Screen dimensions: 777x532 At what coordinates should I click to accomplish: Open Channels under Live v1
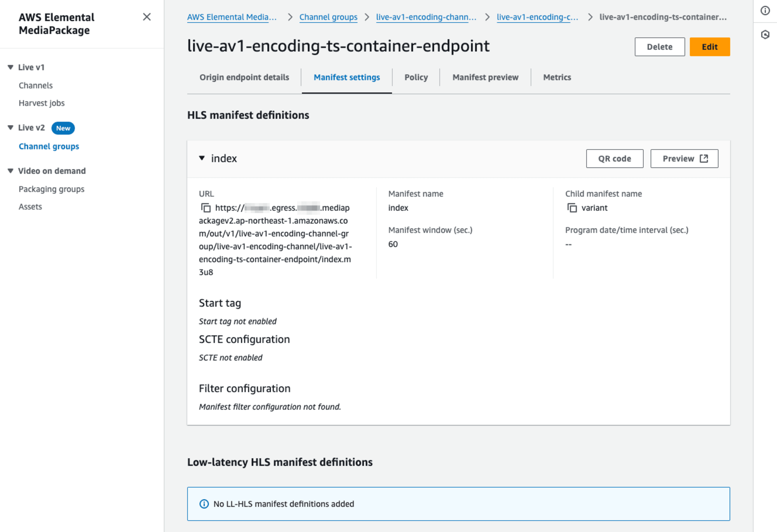[x=36, y=85]
